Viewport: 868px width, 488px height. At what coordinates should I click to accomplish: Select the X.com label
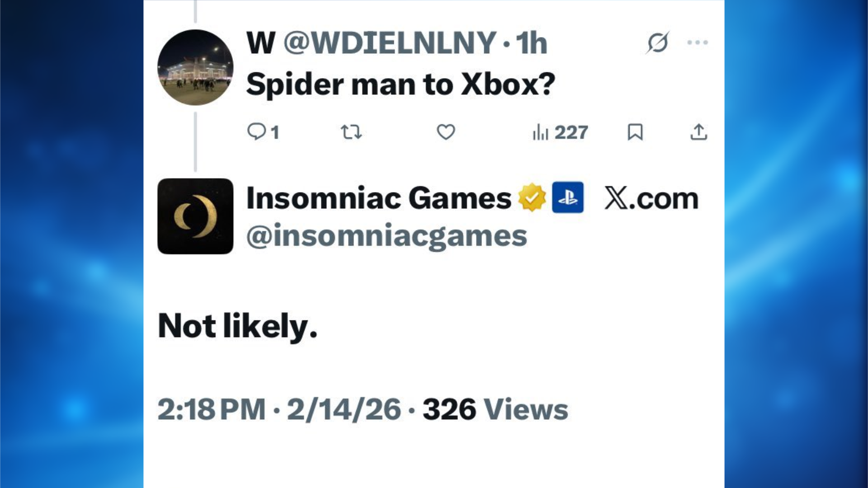[x=651, y=197]
